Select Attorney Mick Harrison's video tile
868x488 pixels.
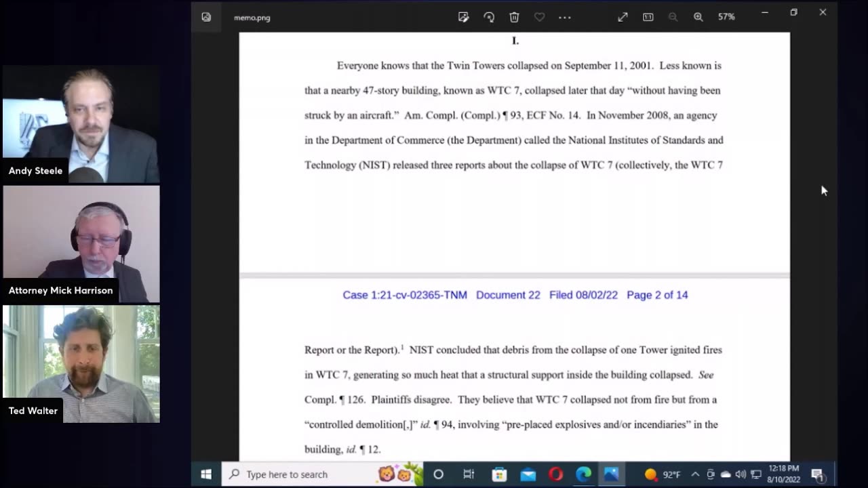(x=81, y=244)
